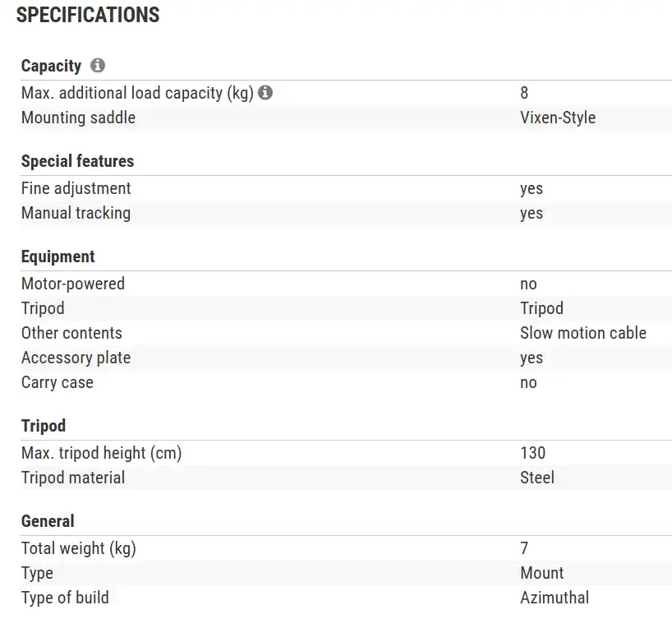
Task: Click the info icon next to Capacity
Action: [98, 66]
